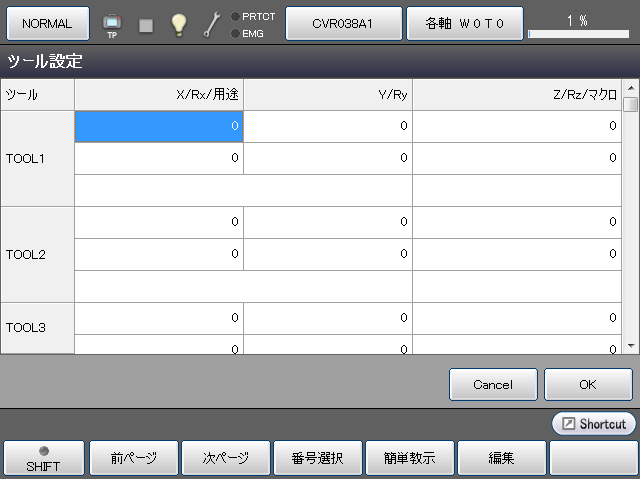Open the Shortcut menu
Screen dimensions: 640x479
click(593, 424)
